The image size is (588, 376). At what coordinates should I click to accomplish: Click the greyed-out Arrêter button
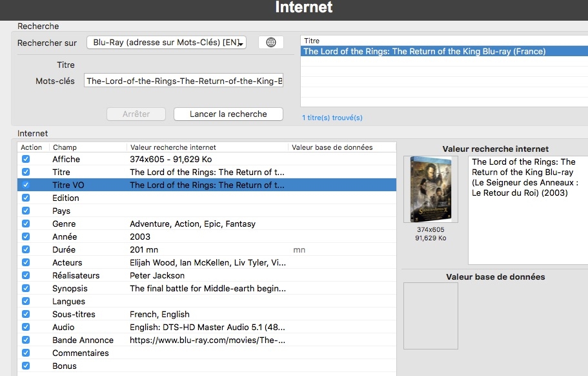136,114
